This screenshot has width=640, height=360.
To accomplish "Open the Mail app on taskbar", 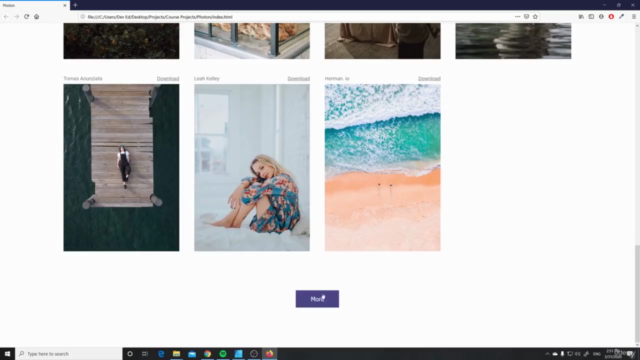I will 192,353.
